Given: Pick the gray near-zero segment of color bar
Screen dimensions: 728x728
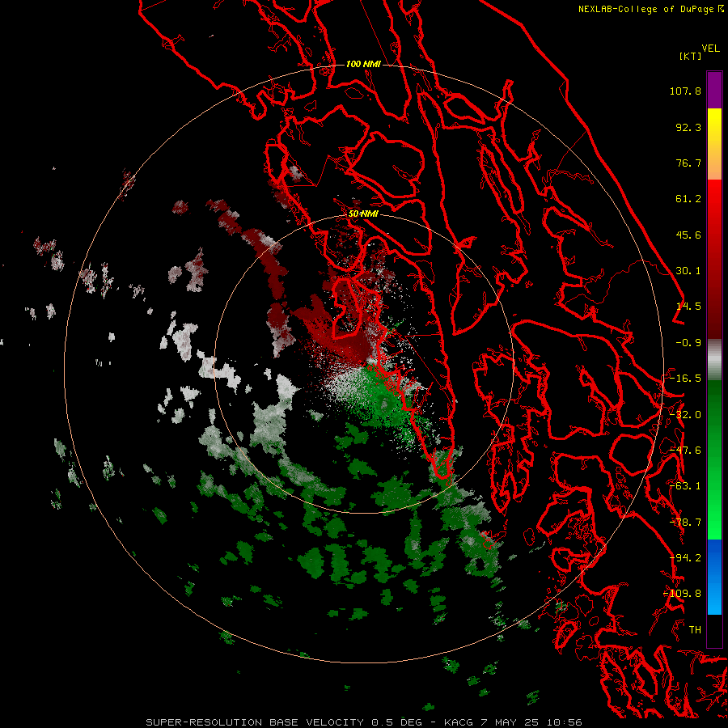Looking at the screenshot, I should [714, 360].
